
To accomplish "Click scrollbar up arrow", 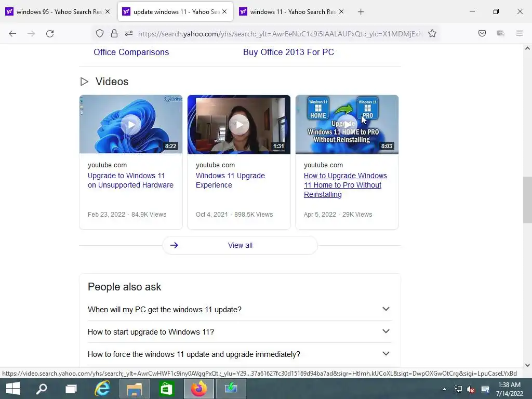I will [x=527, y=48].
